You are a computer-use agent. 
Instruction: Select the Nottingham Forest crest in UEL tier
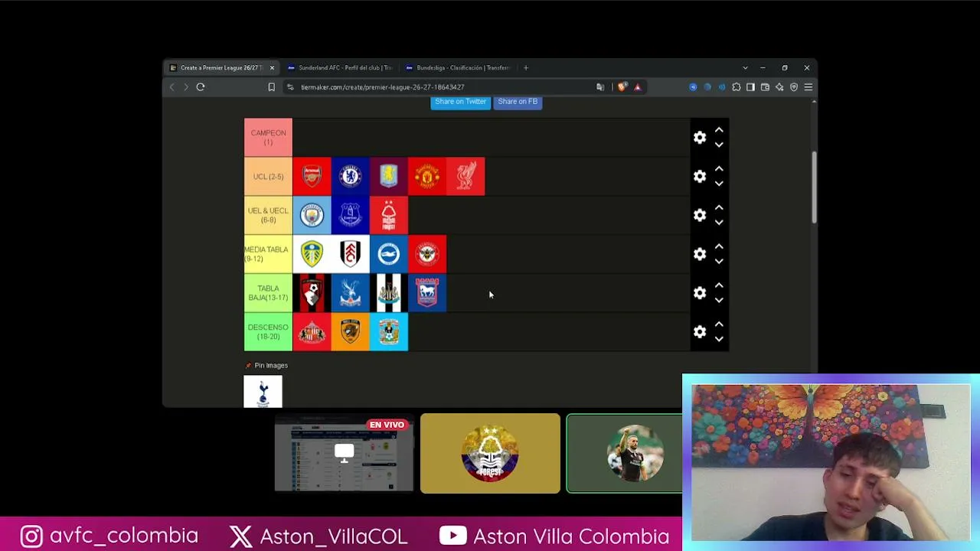389,215
